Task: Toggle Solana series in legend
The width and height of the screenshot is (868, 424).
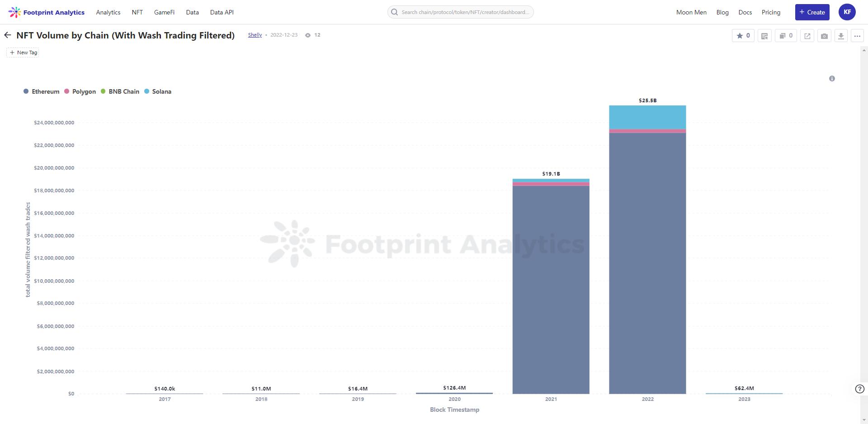Action: pyautogui.click(x=158, y=91)
